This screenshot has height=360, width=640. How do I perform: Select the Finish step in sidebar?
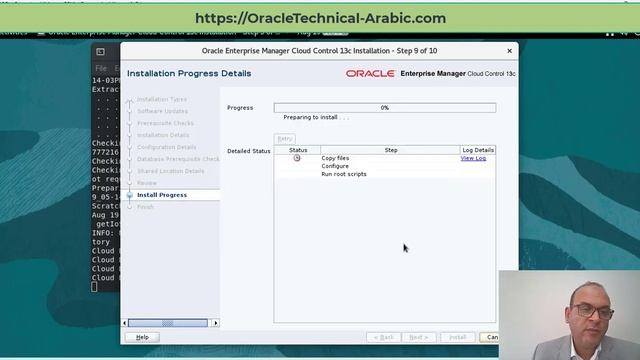145,207
